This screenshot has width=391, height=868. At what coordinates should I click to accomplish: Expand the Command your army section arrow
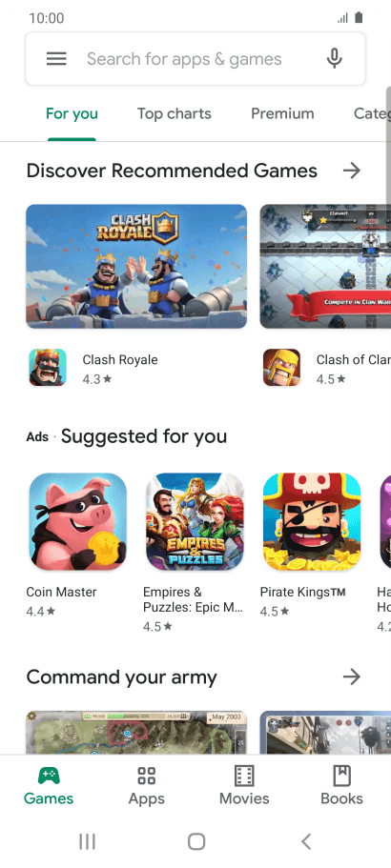[x=352, y=676]
